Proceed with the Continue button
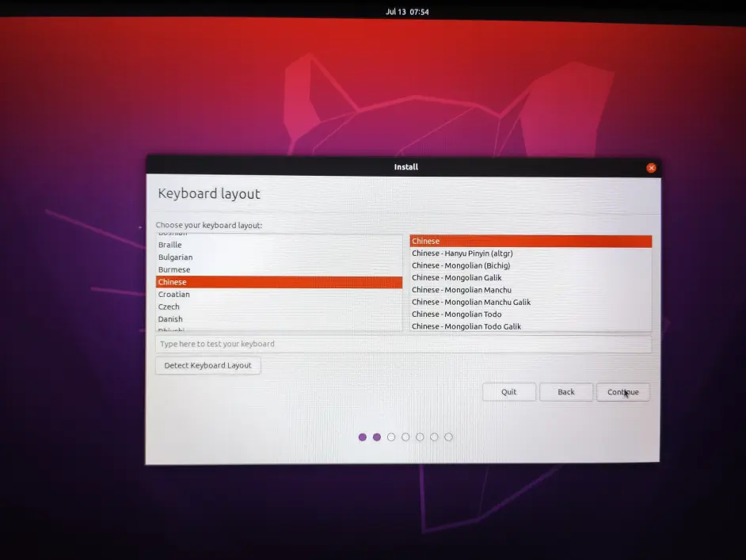 click(622, 393)
